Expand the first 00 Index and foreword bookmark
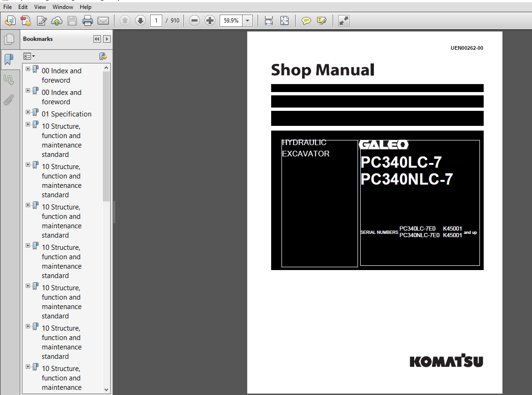Viewport: 532px width, 395px height. point(28,69)
